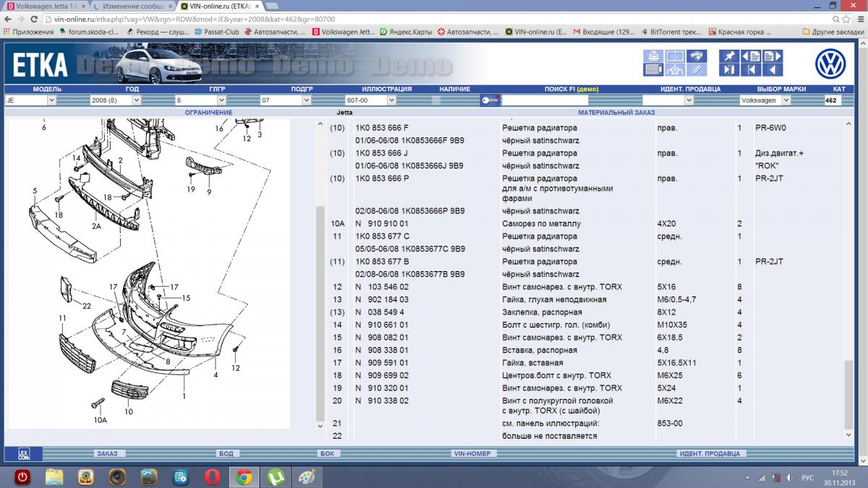Screen dimensions: 868x488
Task: Switch to Изменение сообщения browser tab
Action: click(x=134, y=6)
